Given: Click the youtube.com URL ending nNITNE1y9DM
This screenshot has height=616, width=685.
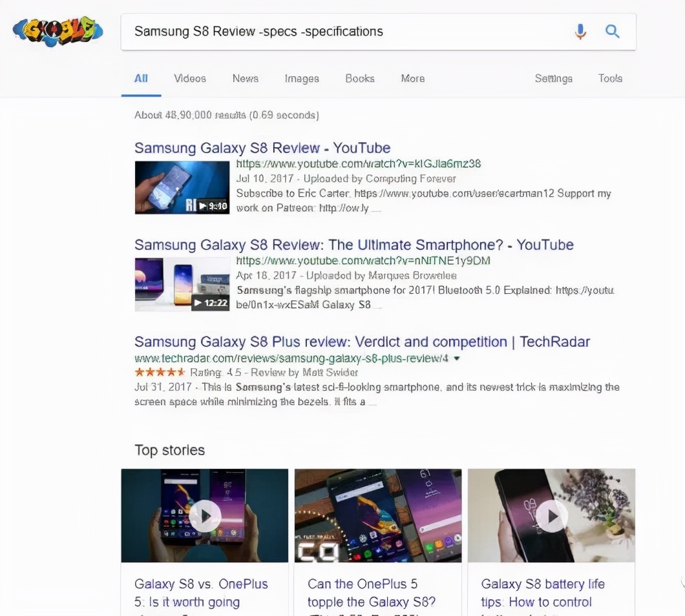Looking at the screenshot, I should [363, 261].
